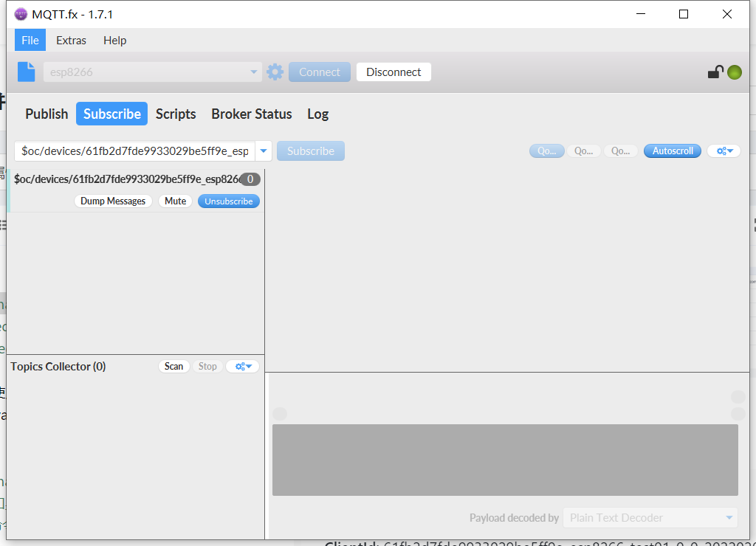Switch to the Scripts tab
The width and height of the screenshot is (756, 546).
[x=176, y=114]
